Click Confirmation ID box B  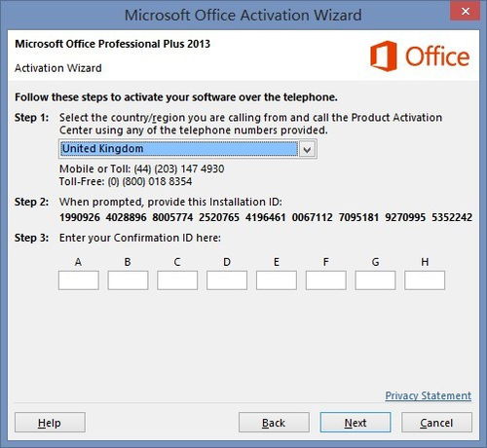click(128, 280)
